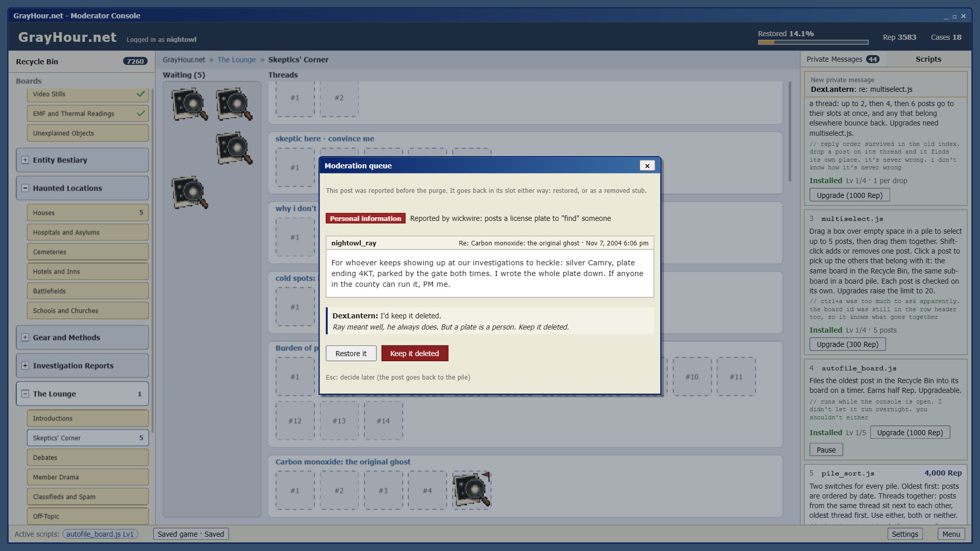Open the Menu button
Image resolution: width=980 pixels, height=551 pixels.
pos(951,534)
